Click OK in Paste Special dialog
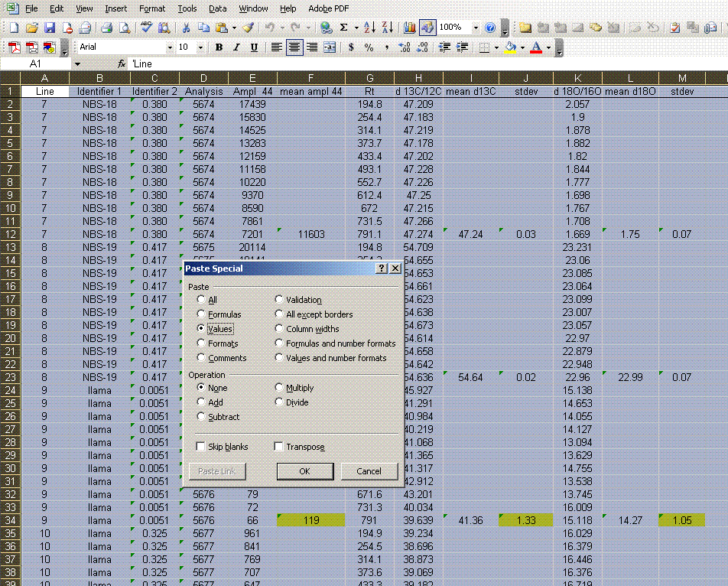The width and height of the screenshot is (728, 586). (x=305, y=470)
